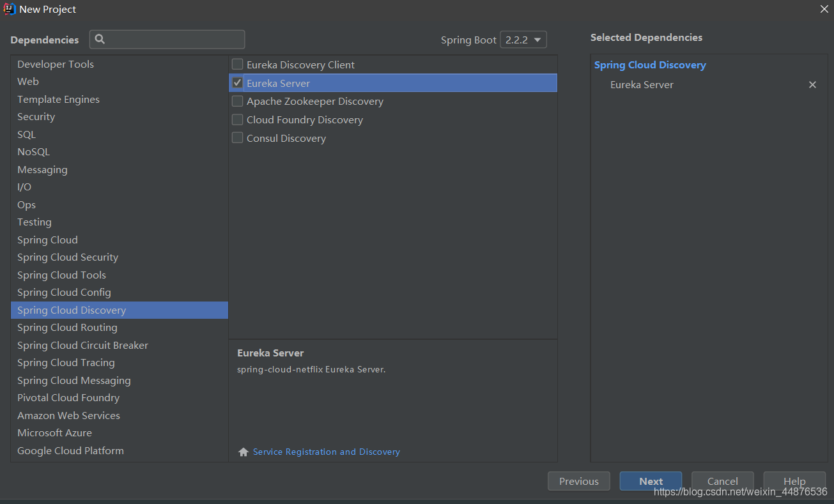Select the NoSQL category
834x504 pixels.
point(120,152)
